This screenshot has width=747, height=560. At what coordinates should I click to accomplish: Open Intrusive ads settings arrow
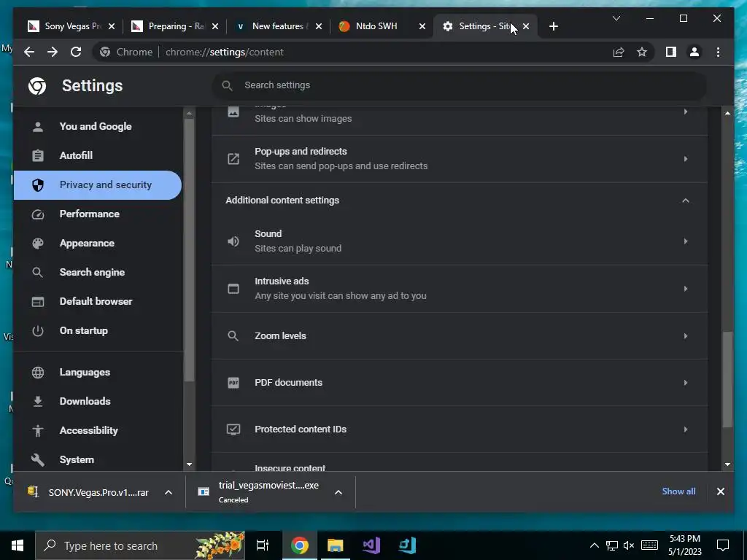[x=686, y=289]
